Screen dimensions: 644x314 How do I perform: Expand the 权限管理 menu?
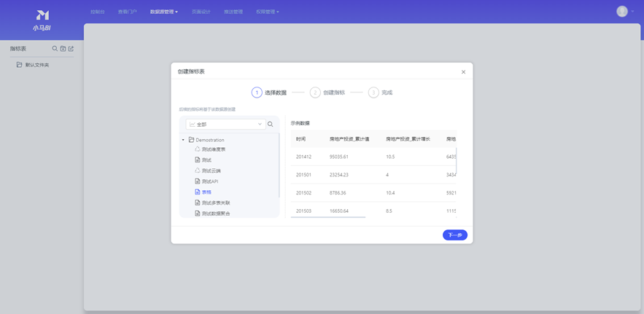pyautogui.click(x=267, y=12)
